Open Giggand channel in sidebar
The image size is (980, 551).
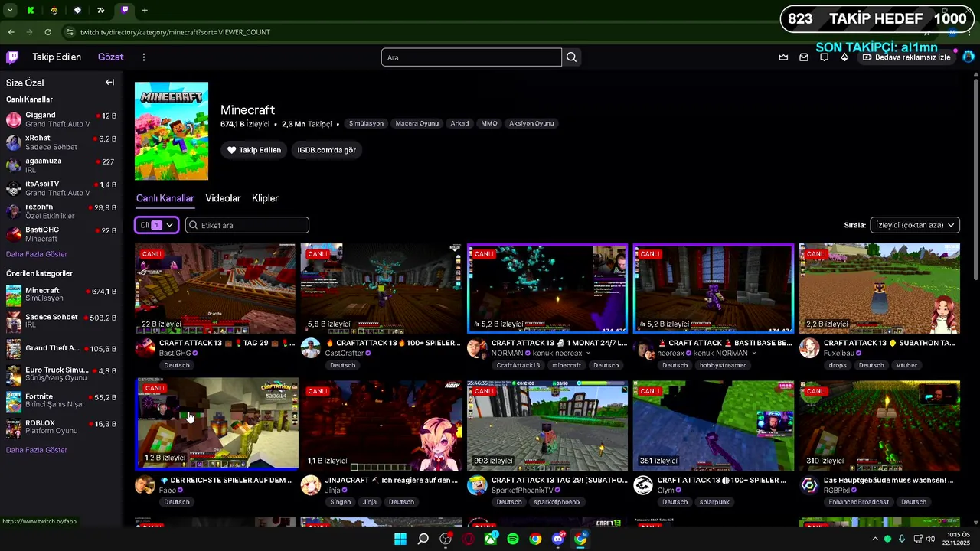click(x=61, y=119)
